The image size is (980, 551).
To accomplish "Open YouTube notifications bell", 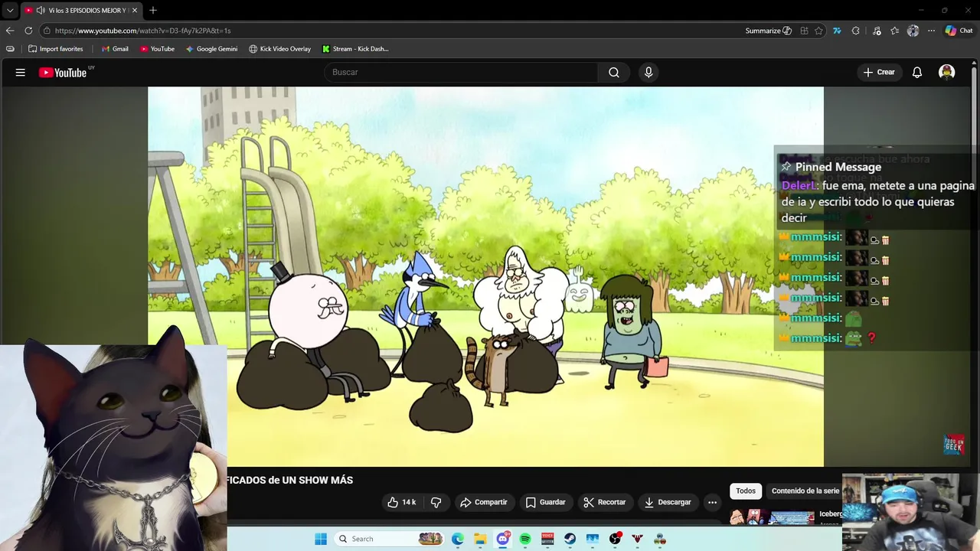I will (917, 72).
